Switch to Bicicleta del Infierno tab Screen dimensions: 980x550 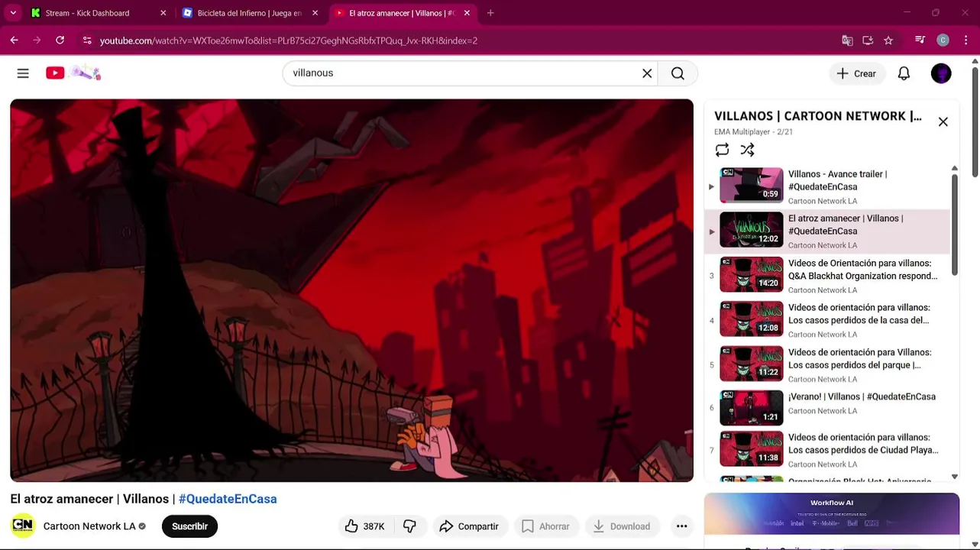coord(250,13)
